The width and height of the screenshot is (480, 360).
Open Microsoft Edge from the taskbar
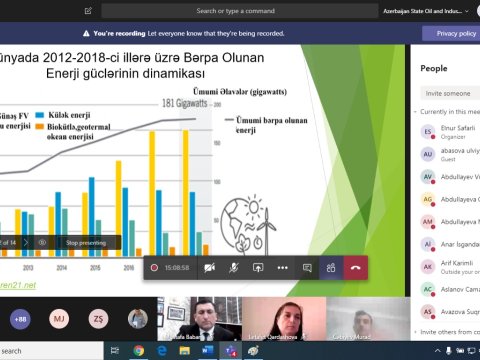(162, 351)
